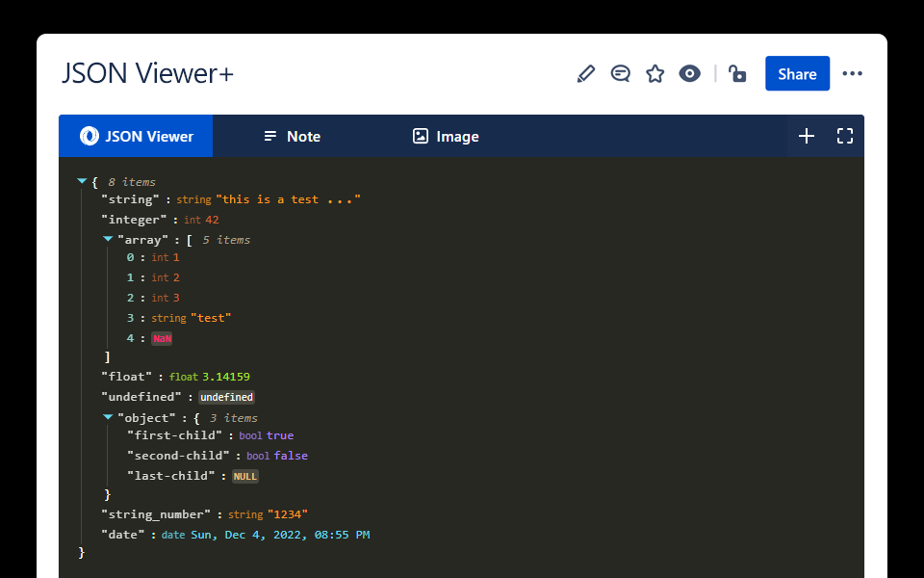Select the value "this is a test ..."
924x578 pixels.
tap(288, 199)
